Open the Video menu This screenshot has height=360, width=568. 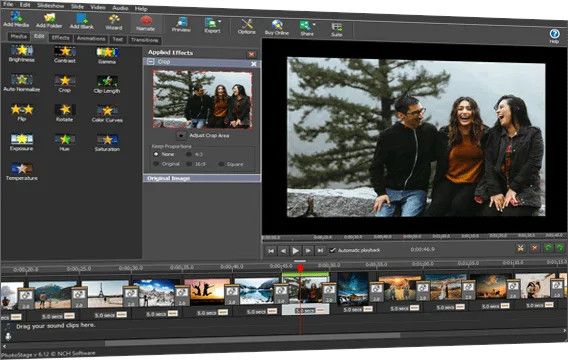coord(98,7)
